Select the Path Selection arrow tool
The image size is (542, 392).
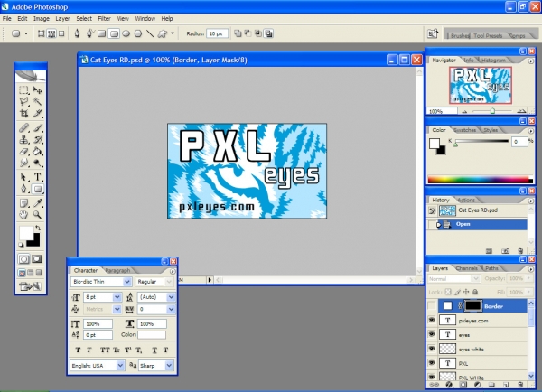click(23, 177)
